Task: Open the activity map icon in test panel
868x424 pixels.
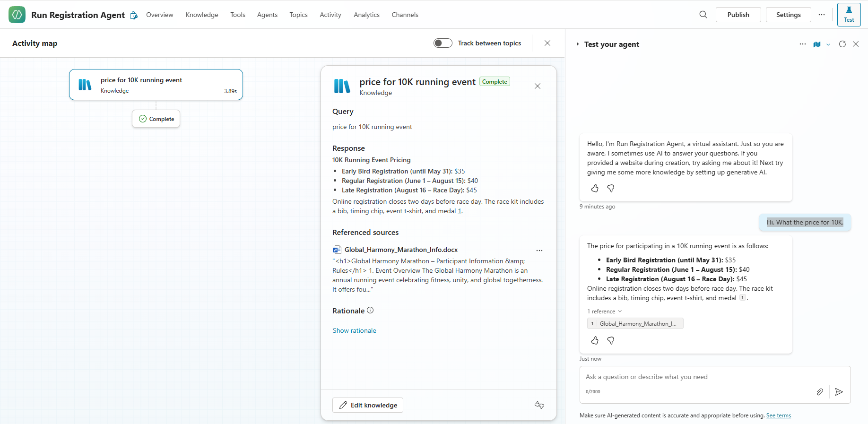Action: 816,44
